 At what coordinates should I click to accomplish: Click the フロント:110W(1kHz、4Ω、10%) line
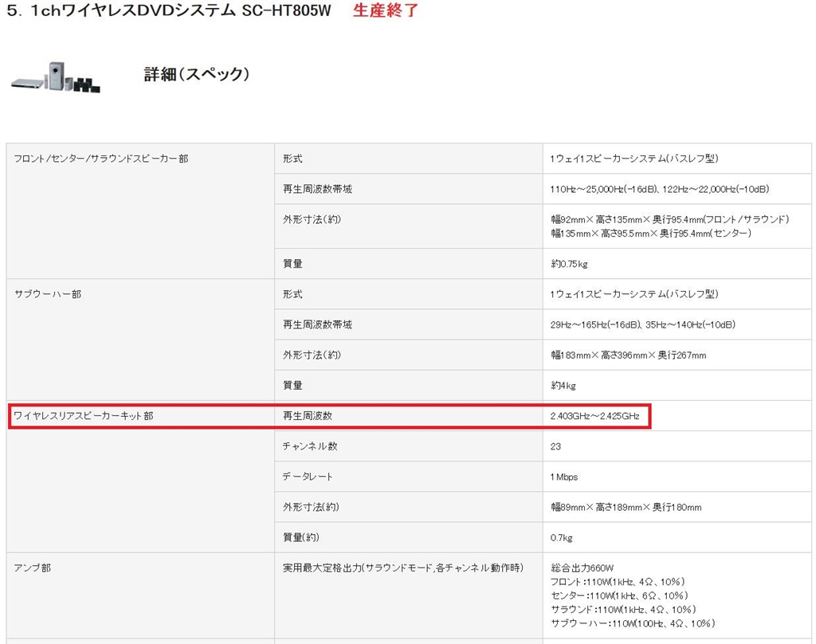click(x=618, y=582)
